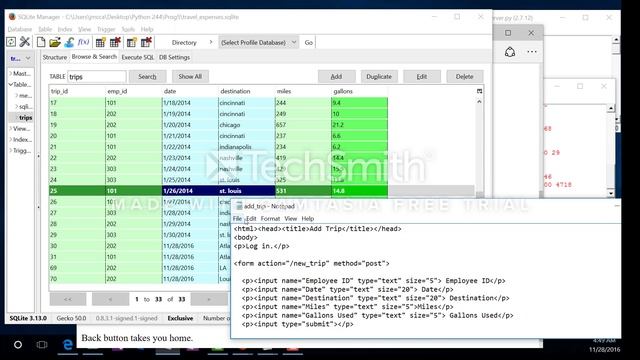Expand the Indexes tree node

[x=11, y=140]
